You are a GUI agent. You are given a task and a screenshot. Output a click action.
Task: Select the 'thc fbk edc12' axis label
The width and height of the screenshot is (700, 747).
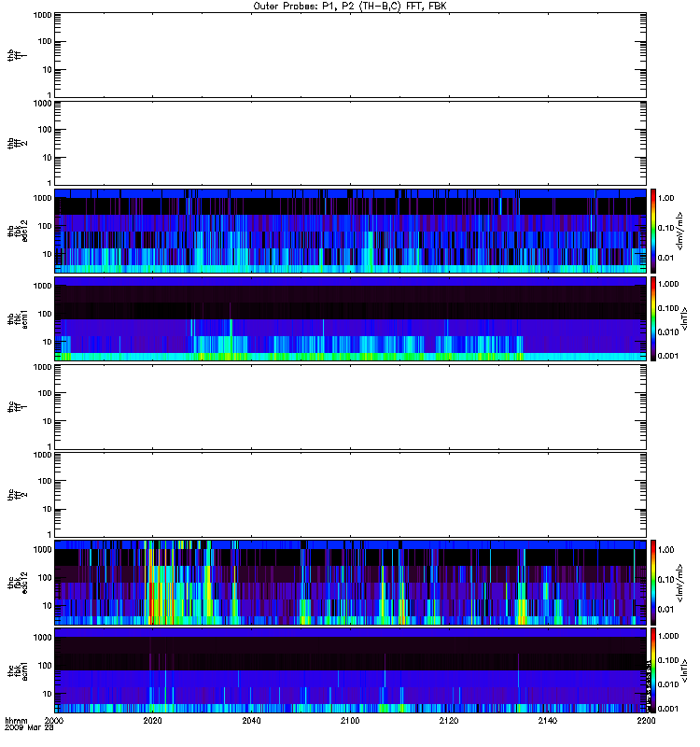coord(17,583)
